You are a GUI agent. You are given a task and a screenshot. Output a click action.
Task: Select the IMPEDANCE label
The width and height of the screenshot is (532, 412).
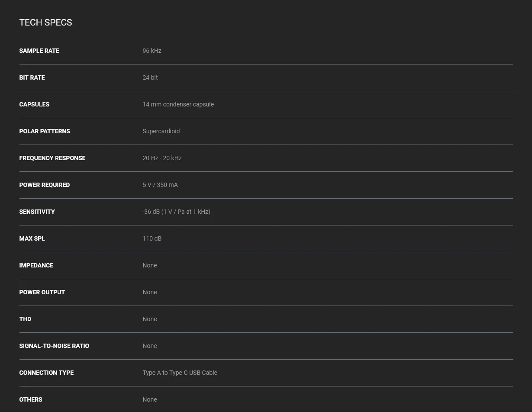tap(36, 265)
